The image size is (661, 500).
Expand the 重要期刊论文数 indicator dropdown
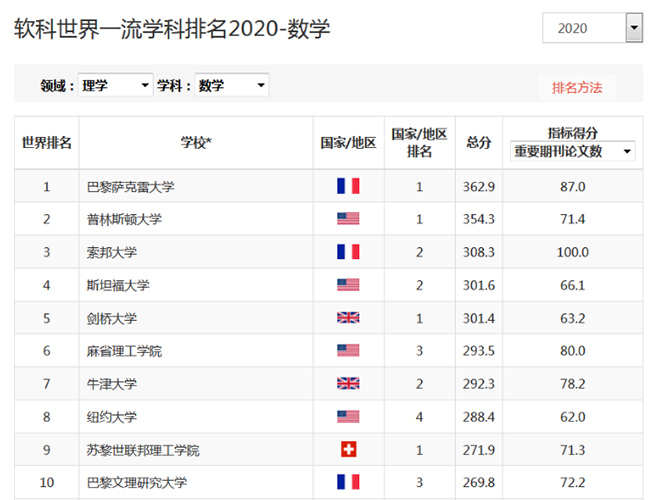[572, 151]
